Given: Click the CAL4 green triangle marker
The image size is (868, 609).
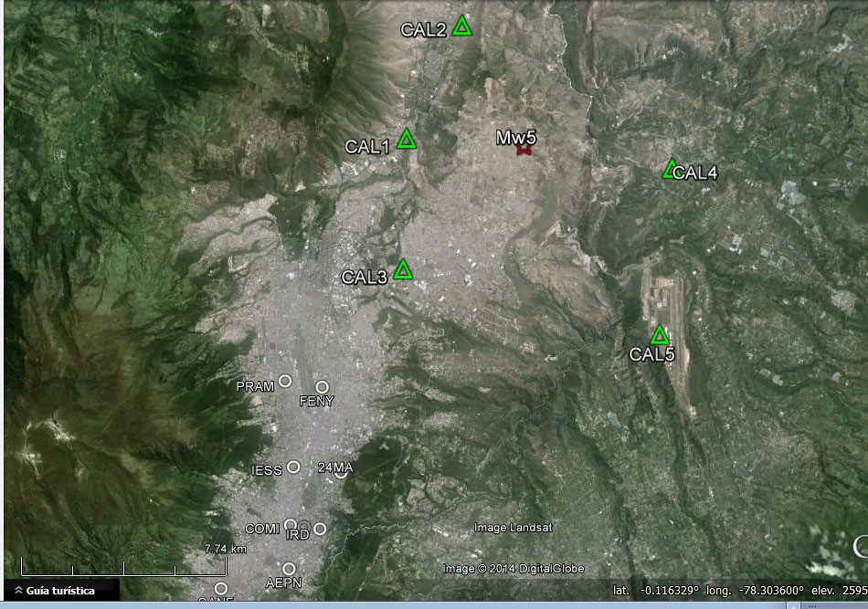Looking at the screenshot, I should [671, 169].
